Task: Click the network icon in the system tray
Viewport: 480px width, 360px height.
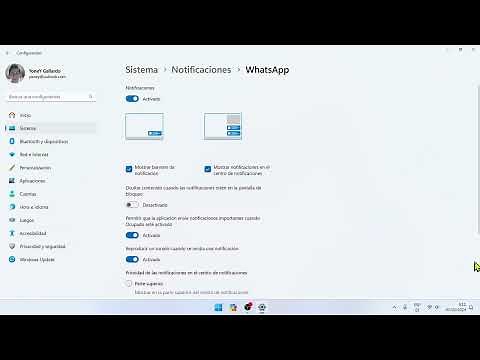Action: tap(430, 307)
